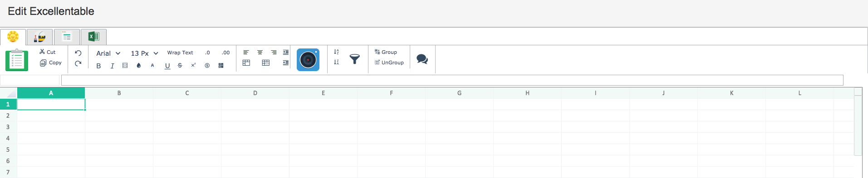868x178 pixels.
Task: Open the fill color droplet picker
Action: point(139,66)
